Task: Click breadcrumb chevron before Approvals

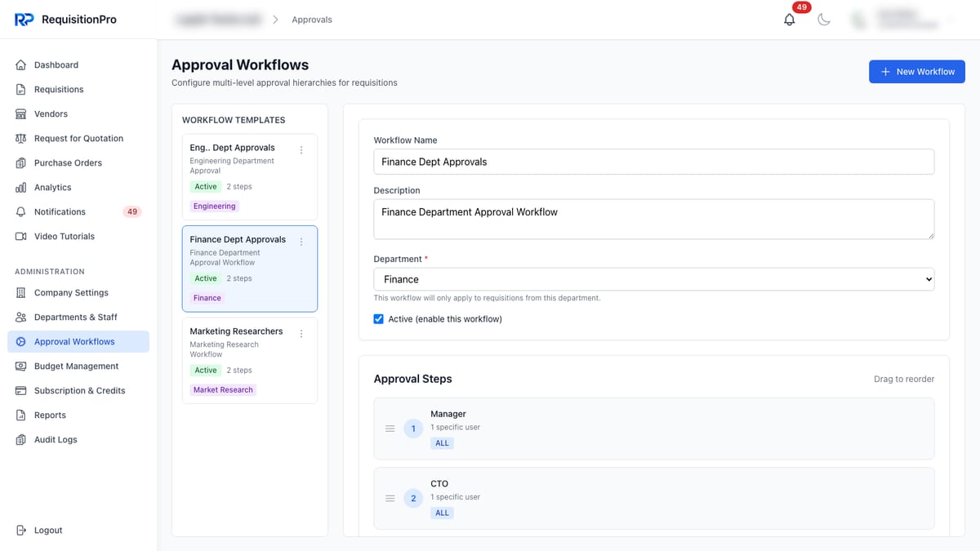Action: click(275, 20)
